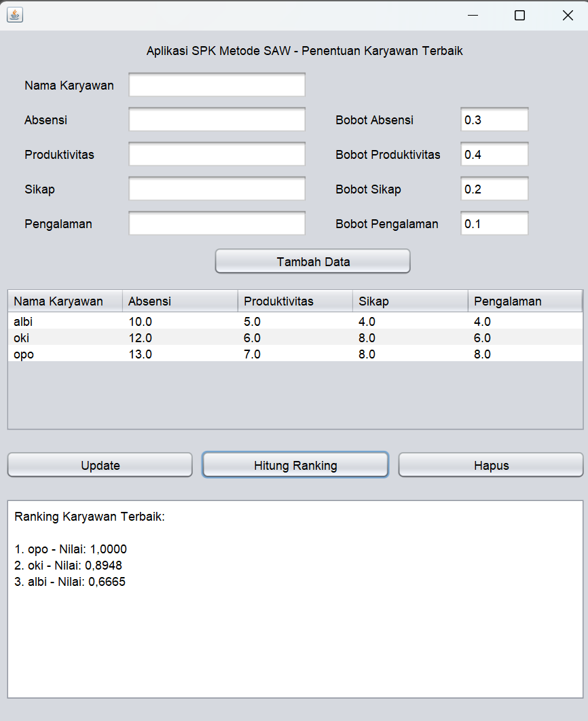
Task: Select the Bobot Sikap field 0.2
Action: 494,189
